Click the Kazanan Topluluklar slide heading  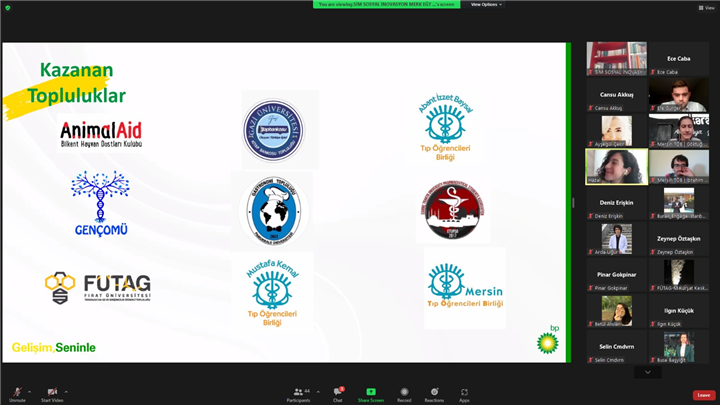pos(76,83)
